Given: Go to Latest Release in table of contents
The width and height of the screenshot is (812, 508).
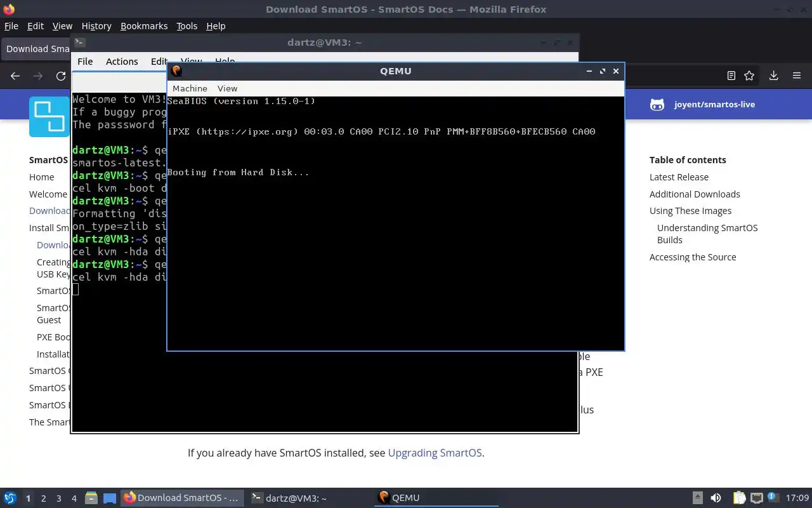Looking at the screenshot, I should (x=679, y=177).
